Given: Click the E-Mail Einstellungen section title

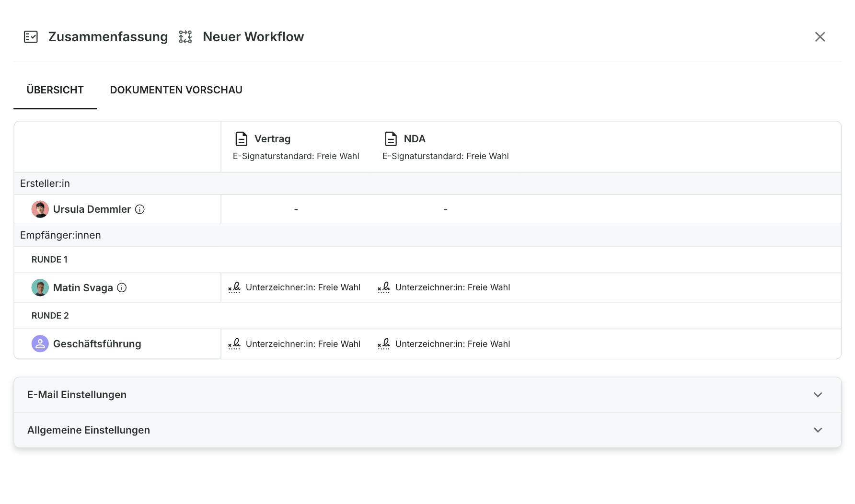Looking at the screenshot, I should click(x=77, y=395).
